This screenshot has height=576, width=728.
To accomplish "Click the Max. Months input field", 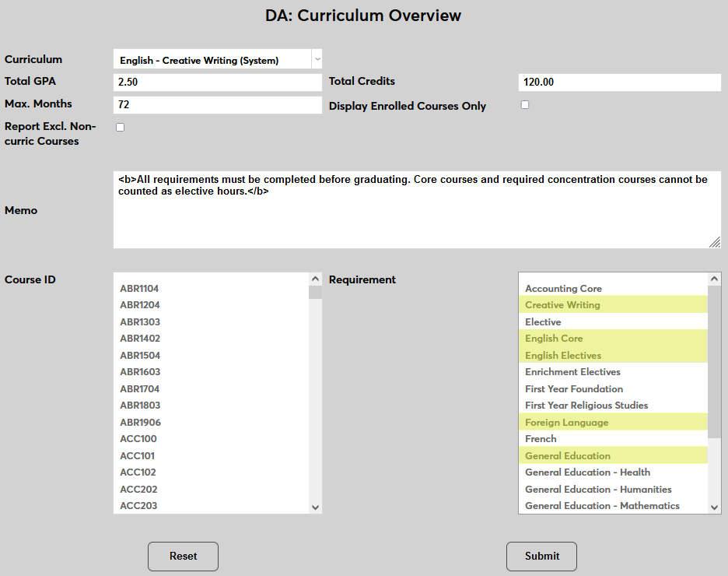I will [217, 104].
